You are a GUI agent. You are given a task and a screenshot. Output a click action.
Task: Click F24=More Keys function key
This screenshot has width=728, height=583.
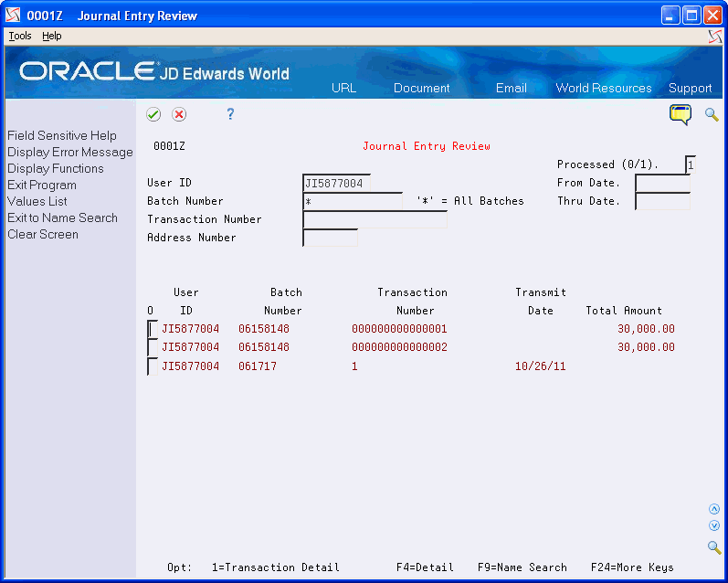coord(632,567)
